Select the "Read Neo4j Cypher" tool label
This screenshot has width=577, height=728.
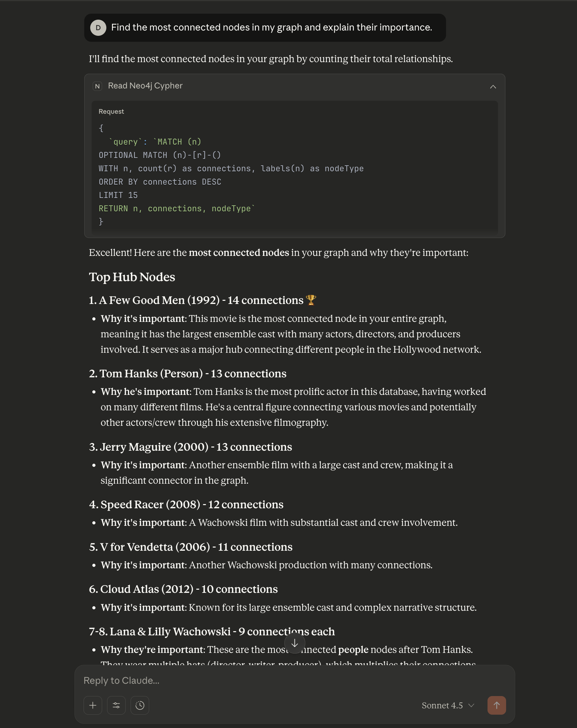[x=145, y=86]
